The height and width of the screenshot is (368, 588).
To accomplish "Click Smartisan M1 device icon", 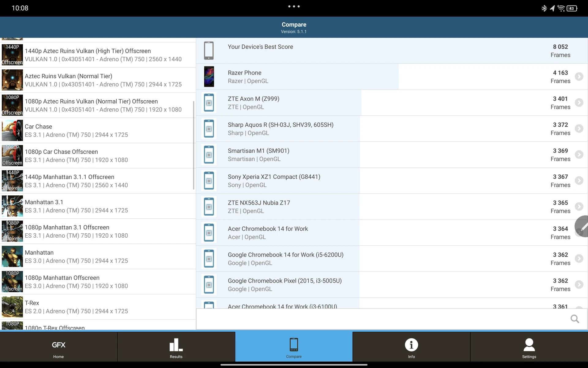I will click(209, 155).
